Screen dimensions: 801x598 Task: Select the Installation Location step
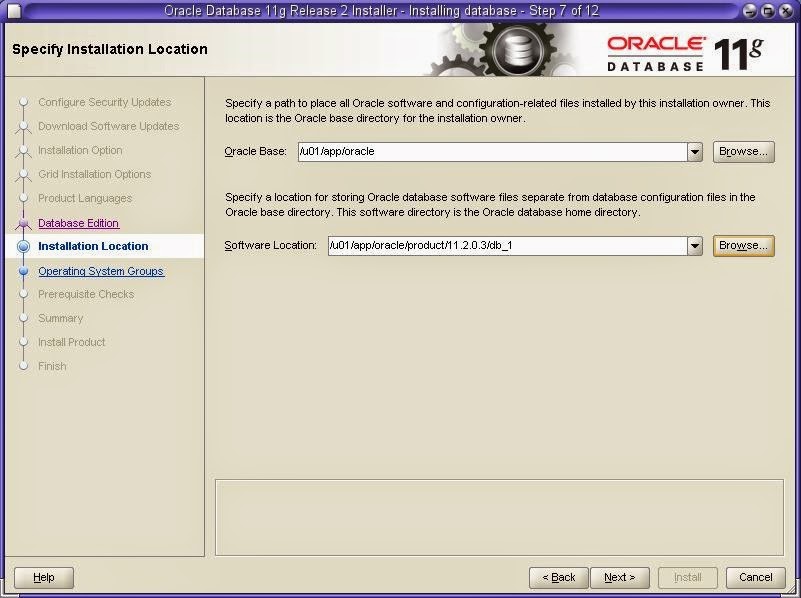[x=93, y=246]
